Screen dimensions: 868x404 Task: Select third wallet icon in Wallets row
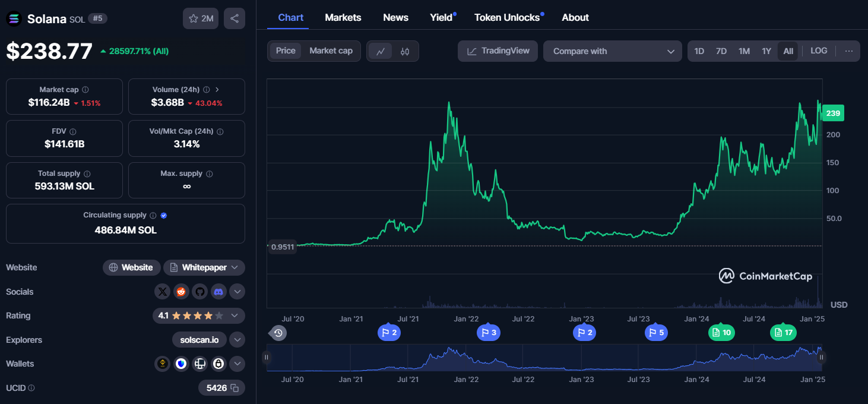[x=200, y=364]
